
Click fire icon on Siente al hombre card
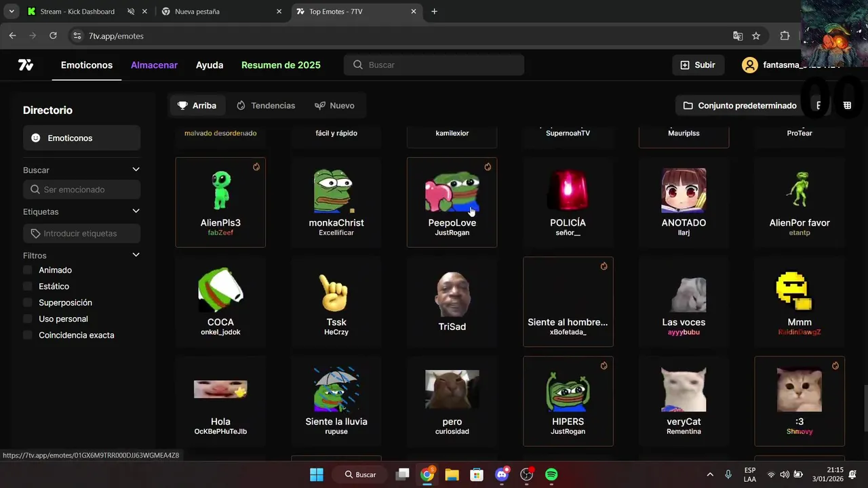(x=604, y=266)
